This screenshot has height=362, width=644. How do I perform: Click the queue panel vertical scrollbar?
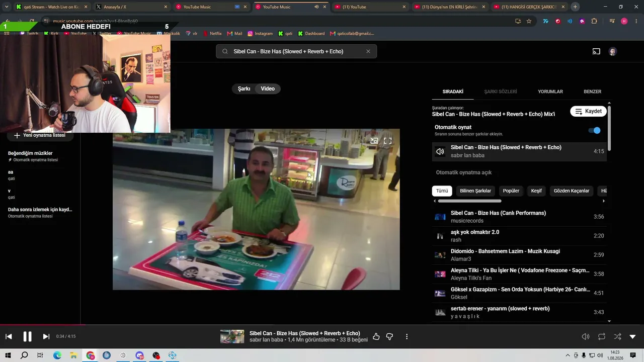click(609, 128)
